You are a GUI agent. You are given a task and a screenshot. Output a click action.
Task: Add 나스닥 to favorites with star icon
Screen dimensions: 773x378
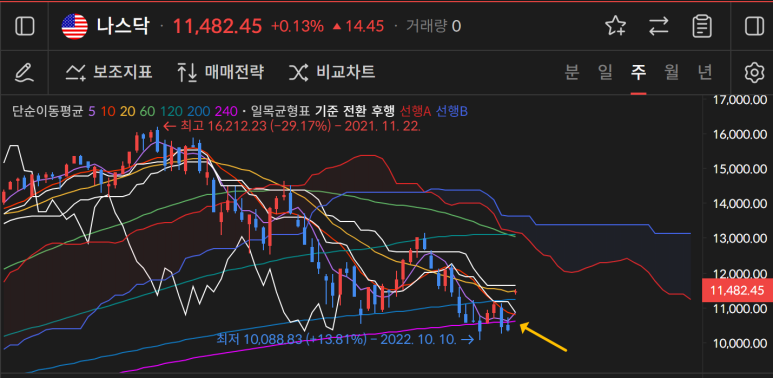coord(615,26)
